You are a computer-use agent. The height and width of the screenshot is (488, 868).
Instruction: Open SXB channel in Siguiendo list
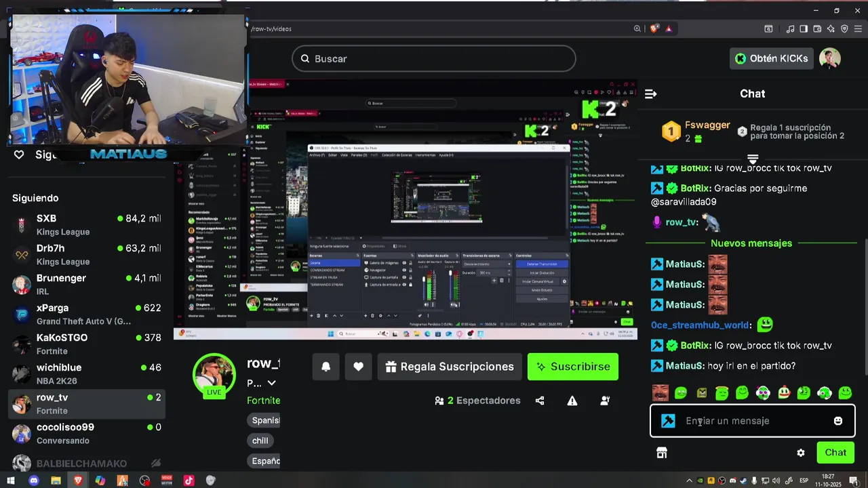point(87,225)
